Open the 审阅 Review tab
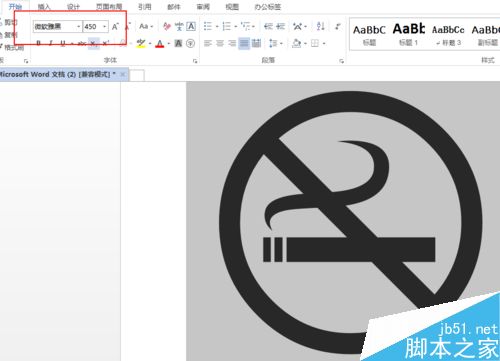The width and height of the screenshot is (500, 361). point(203,7)
